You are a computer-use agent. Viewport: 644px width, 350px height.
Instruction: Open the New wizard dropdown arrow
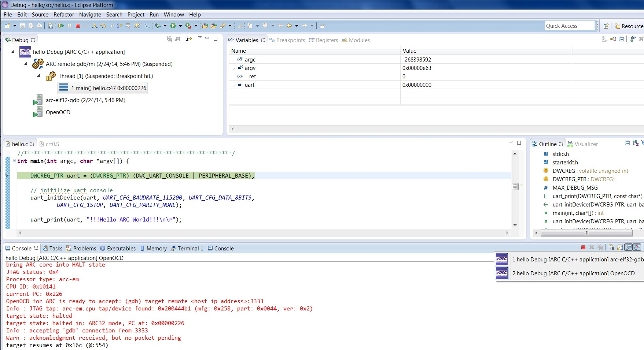15,26
